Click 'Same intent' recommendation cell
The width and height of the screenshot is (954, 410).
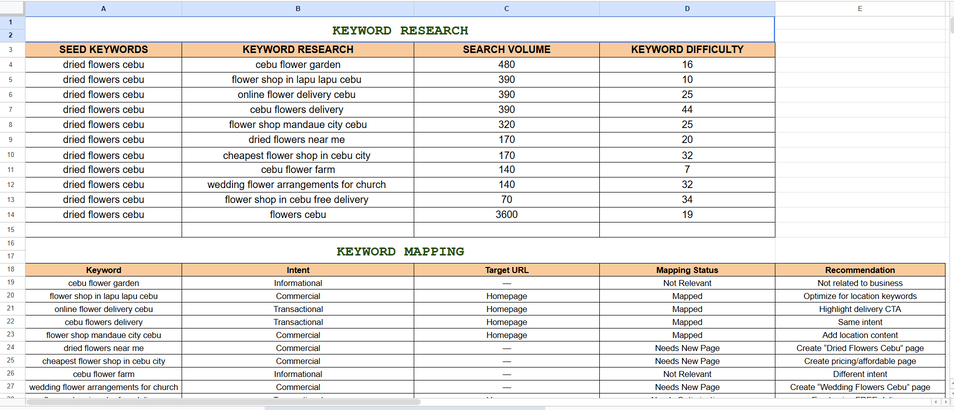(860, 322)
